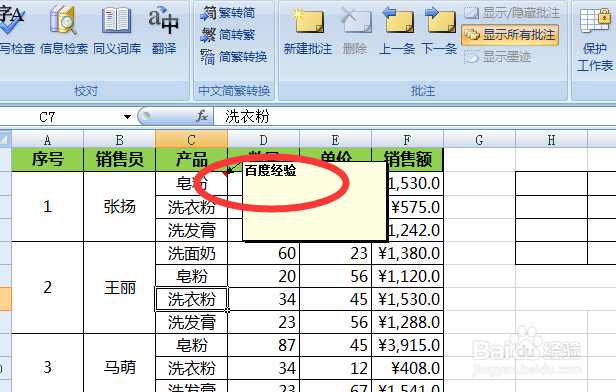Select column C header
This screenshot has width=616, height=392.
(x=191, y=139)
